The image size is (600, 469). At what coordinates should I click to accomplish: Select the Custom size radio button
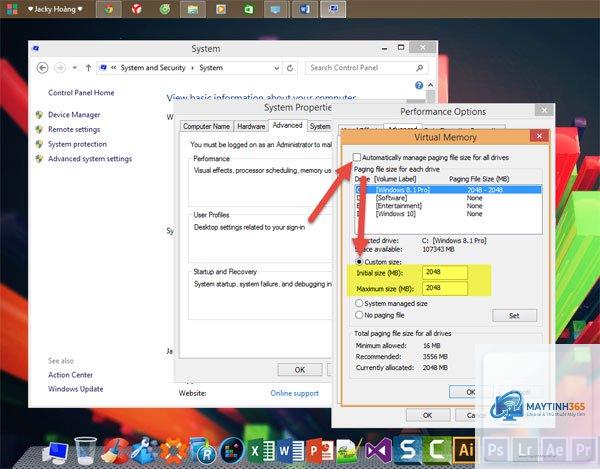coord(359,262)
